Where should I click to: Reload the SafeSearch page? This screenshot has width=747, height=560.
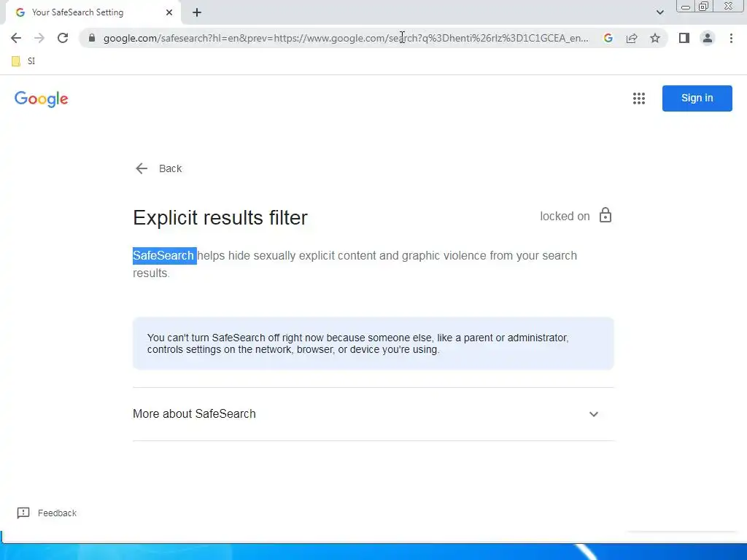(63, 38)
